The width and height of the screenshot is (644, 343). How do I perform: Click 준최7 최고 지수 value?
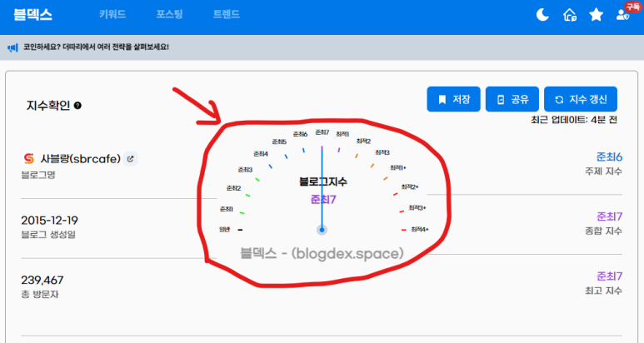(x=609, y=276)
